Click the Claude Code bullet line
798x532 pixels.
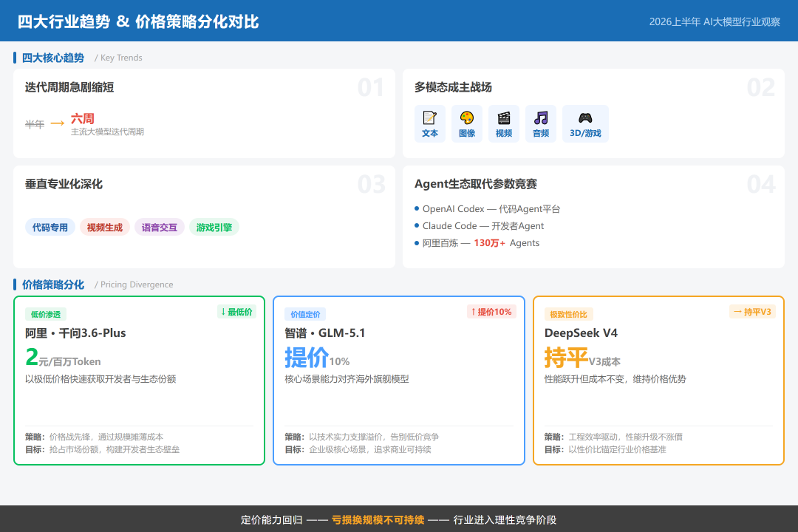click(480, 225)
